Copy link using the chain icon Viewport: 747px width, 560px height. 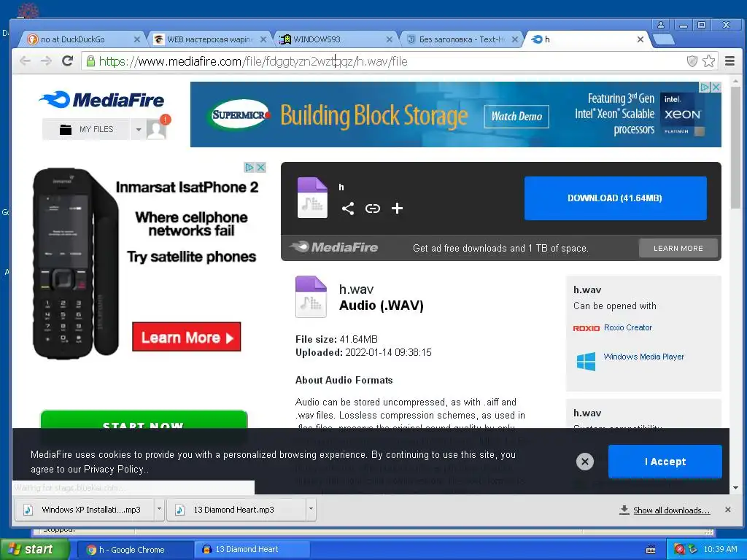point(373,208)
